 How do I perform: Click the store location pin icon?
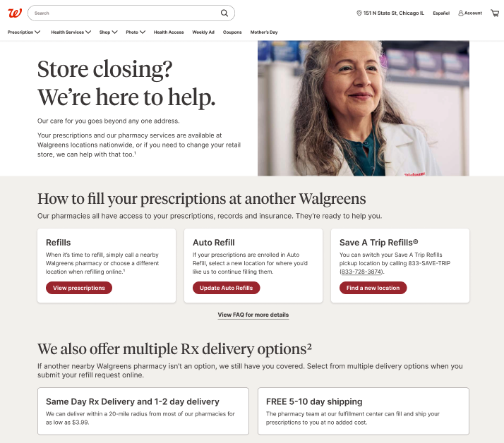359,13
